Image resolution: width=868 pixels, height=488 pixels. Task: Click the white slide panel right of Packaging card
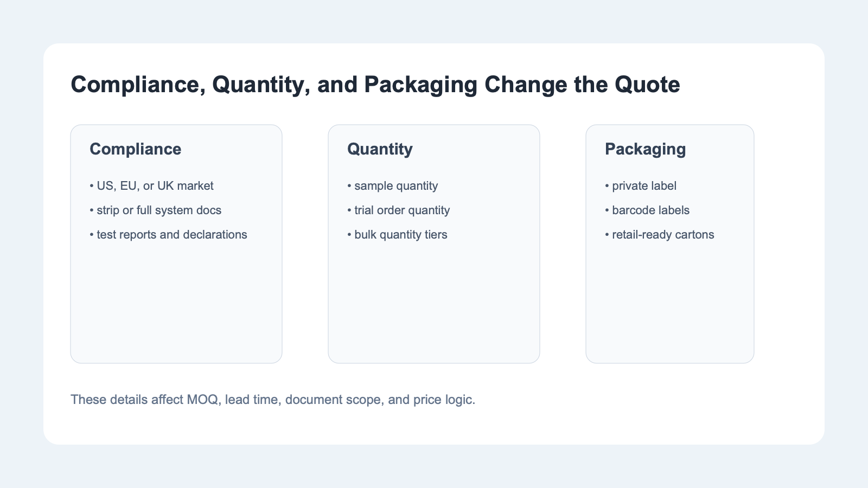pos(789,244)
